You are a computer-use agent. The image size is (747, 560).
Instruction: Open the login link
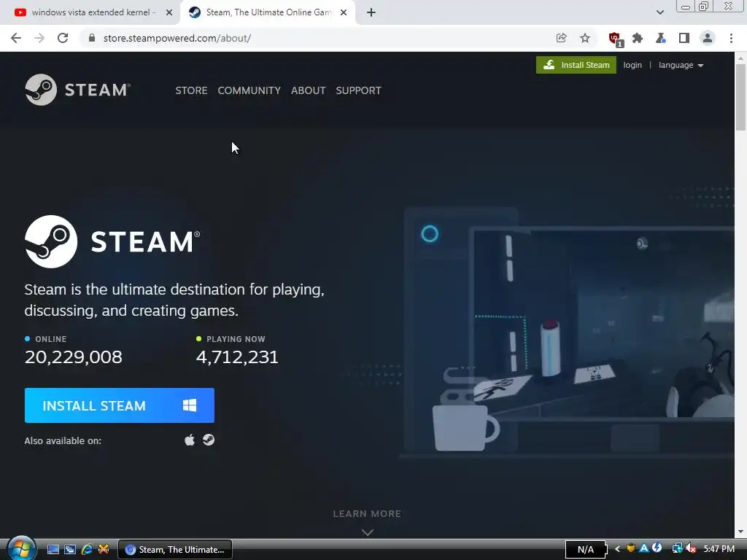pyautogui.click(x=632, y=65)
